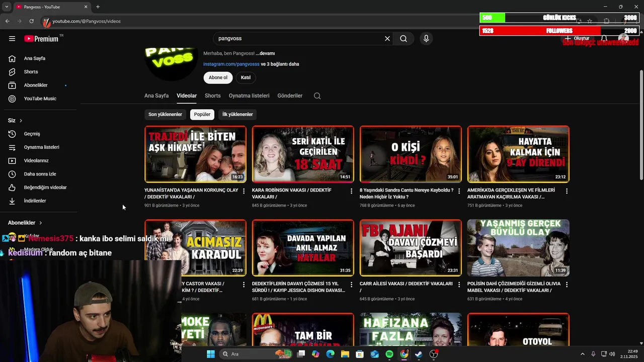This screenshot has width=644, height=362.
Task: Select the Popüler filter chip
Action: tap(202, 115)
